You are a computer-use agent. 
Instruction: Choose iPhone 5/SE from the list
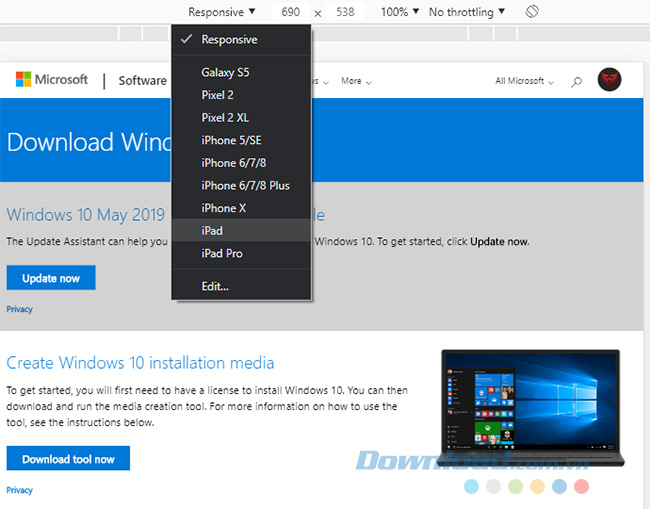(241, 140)
